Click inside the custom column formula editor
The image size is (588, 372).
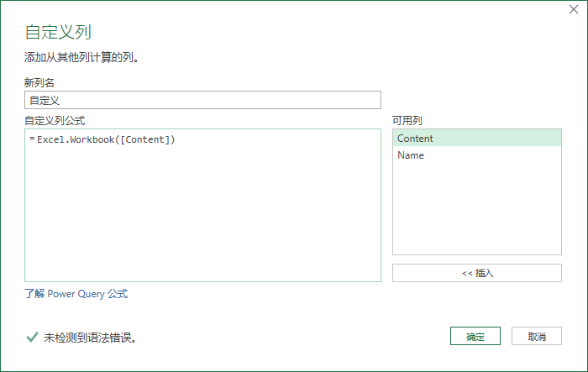(203, 205)
